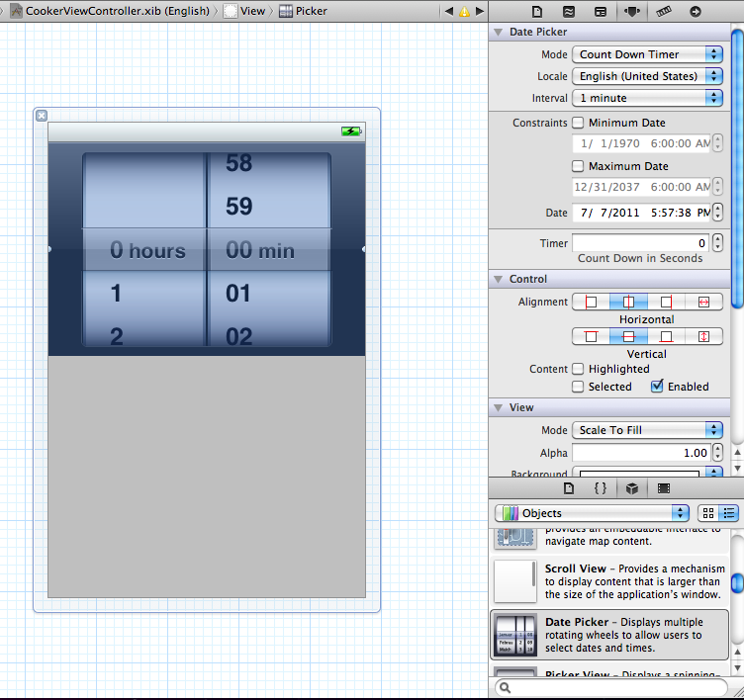
Task: Collapse the View section
Action: pos(498,408)
